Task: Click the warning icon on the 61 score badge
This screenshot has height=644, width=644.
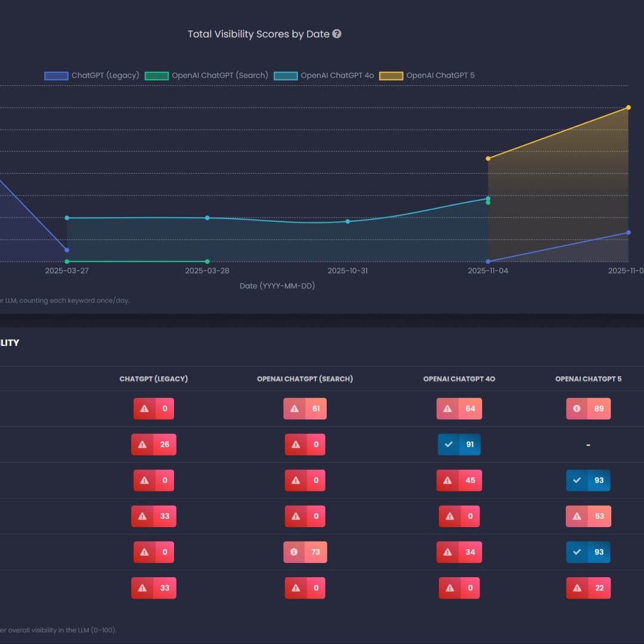Action: click(294, 409)
